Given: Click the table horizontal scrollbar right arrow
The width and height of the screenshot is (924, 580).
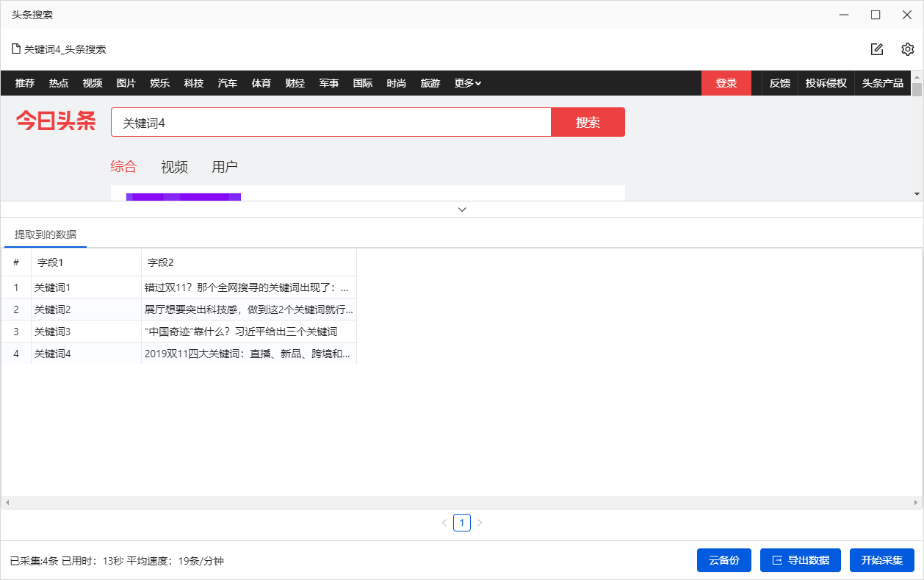Looking at the screenshot, I should tap(916, 503).
